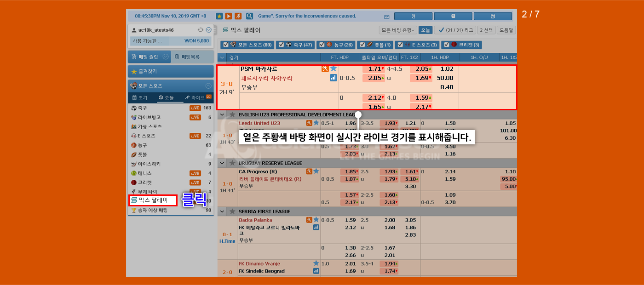Open the (31 / 31) 리그 league filter

pos(454,30)
